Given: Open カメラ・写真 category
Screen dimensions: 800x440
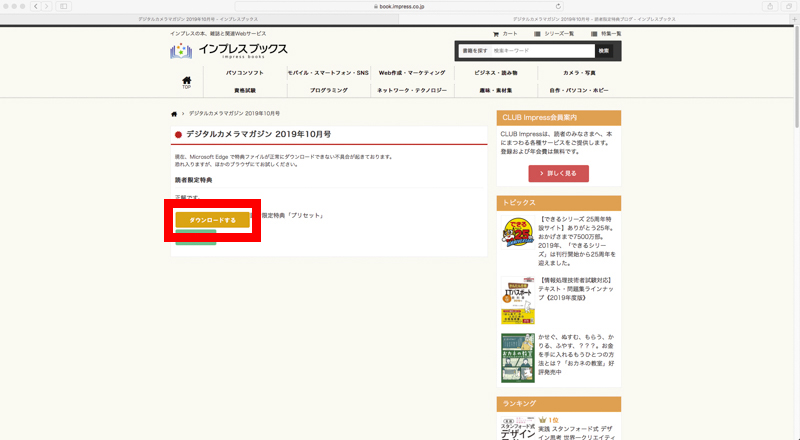Looking at the screenshot, I should [579, 73].
